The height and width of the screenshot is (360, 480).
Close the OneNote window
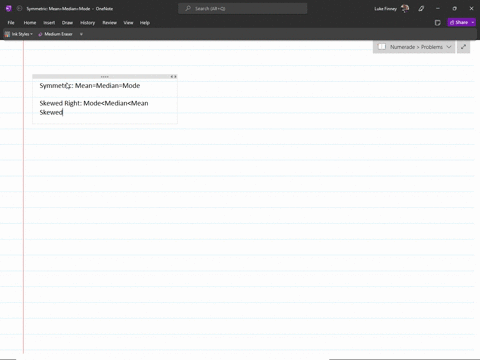471,9
